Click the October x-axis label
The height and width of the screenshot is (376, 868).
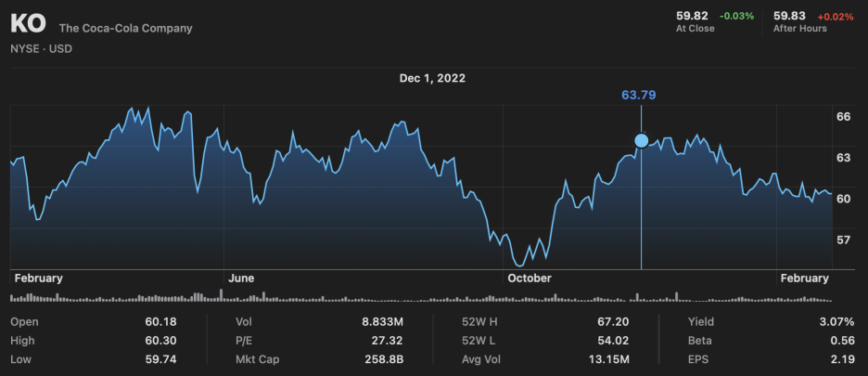coord(530,279)
